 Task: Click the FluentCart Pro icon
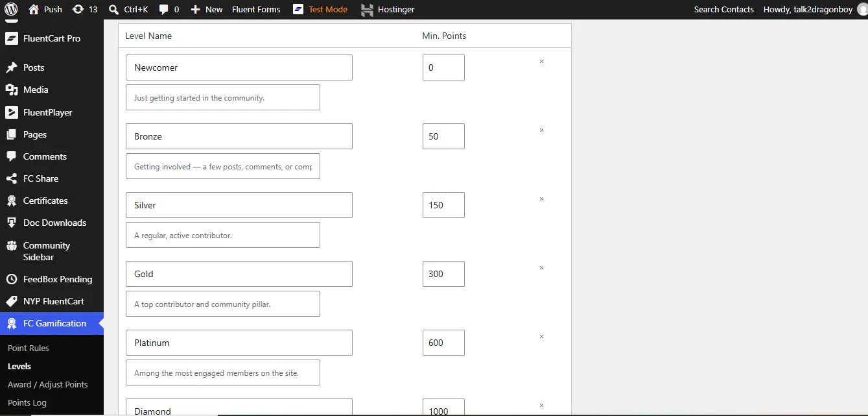point(11,38)
